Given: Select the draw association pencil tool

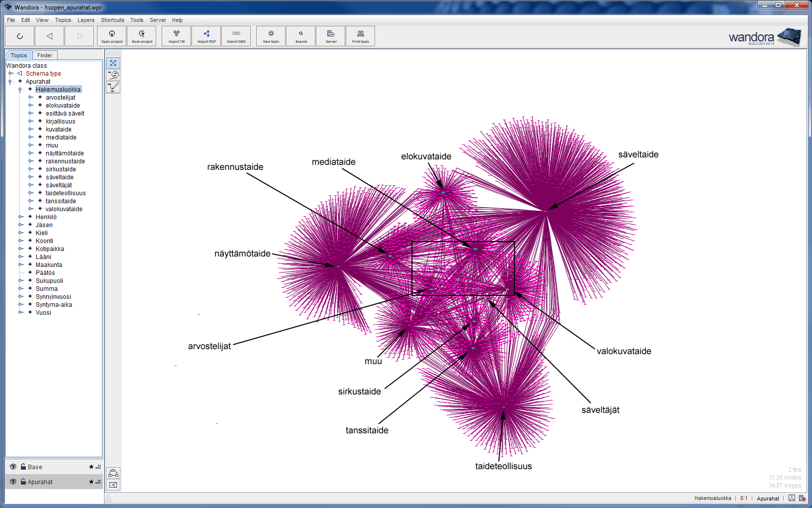Looking at the screenshot, I should (113, 87).
